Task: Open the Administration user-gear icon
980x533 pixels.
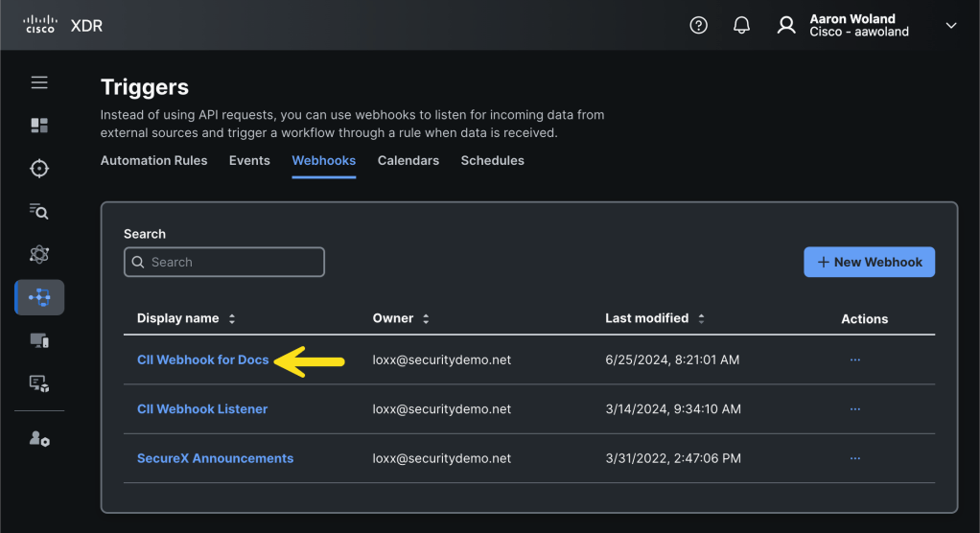Action: pyautogui.click(x=39, y=439)
